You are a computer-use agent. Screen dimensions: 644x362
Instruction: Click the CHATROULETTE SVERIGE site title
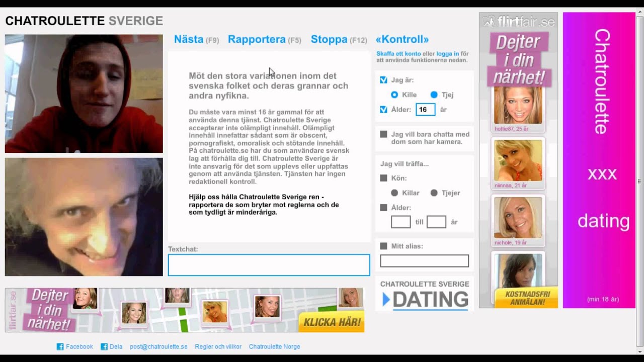84,21
